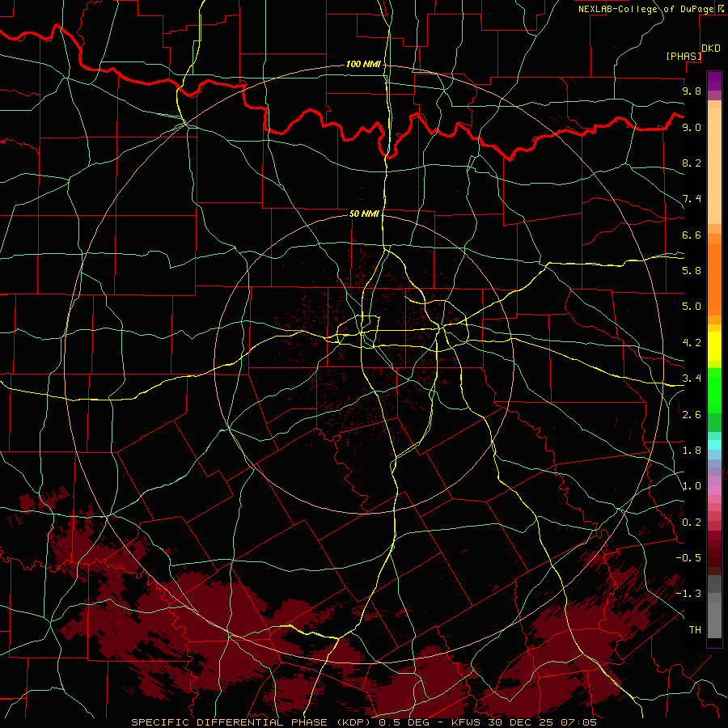Click the 5.8 color scale value
This screenshot has width=728, height=728.
coord(692,271)
